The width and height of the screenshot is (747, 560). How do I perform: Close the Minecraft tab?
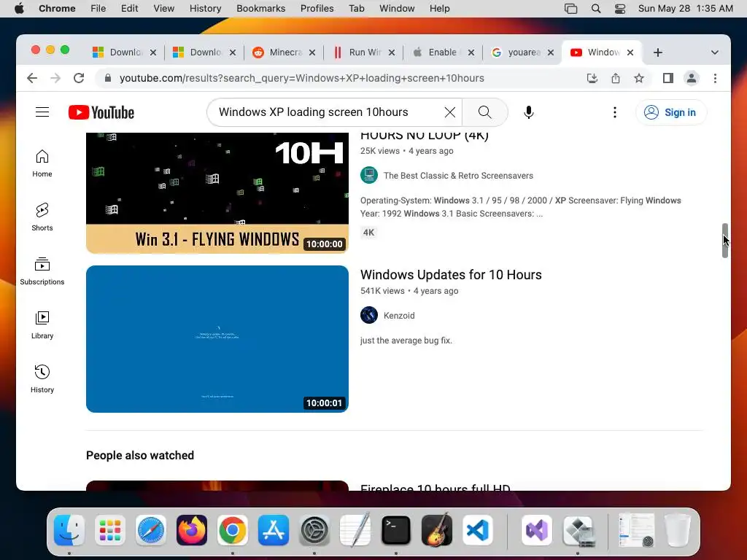coord(312,52)
